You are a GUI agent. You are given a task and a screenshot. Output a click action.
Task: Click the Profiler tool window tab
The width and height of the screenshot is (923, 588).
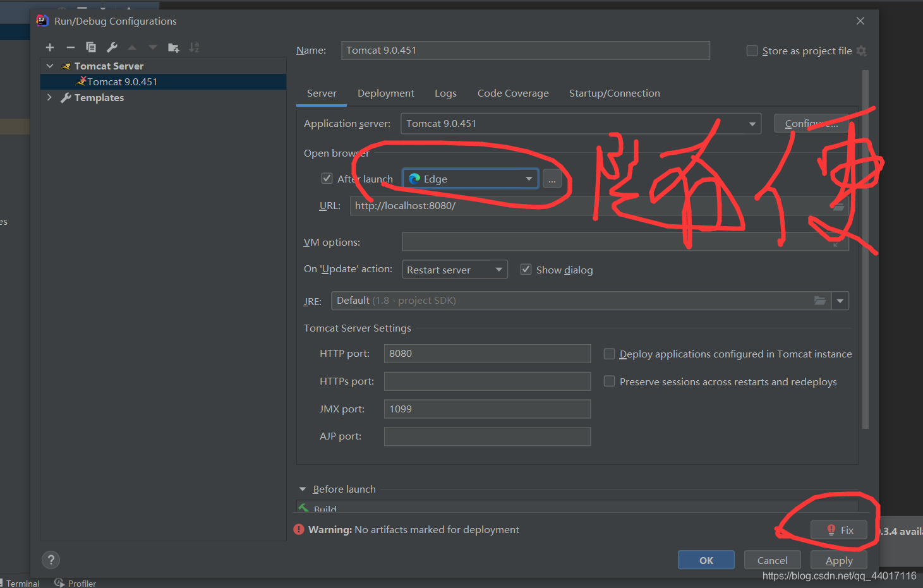point(75,583)
